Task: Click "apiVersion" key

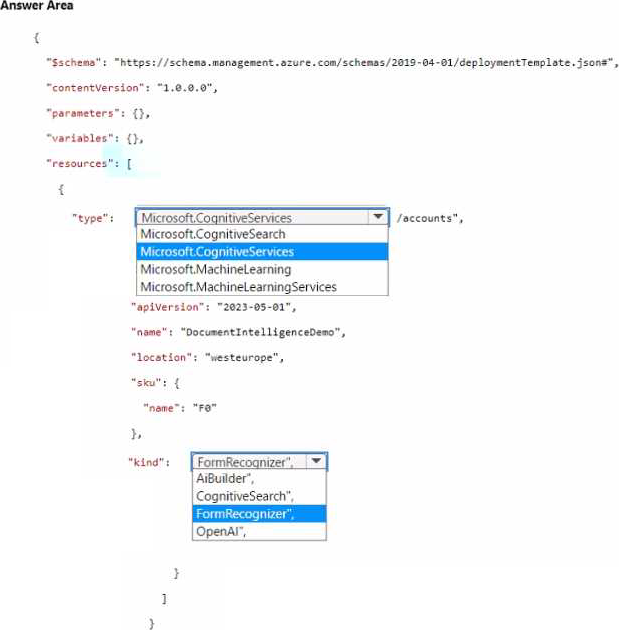Action: point(168,307)
